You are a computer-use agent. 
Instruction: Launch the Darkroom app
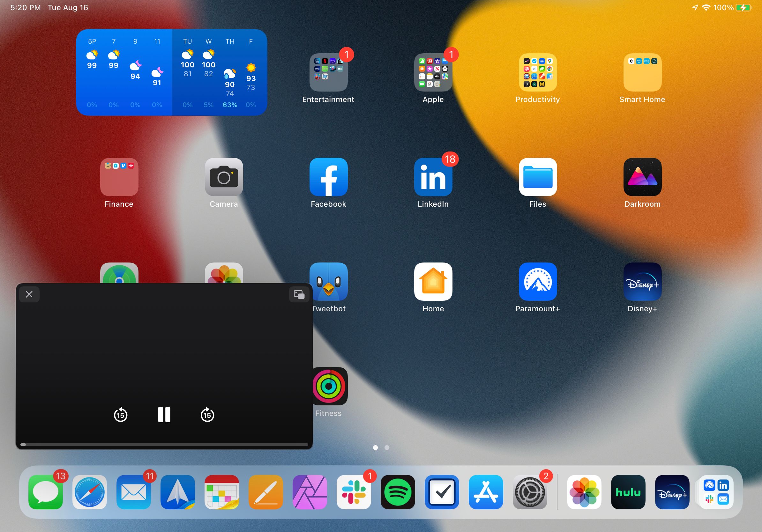tap(643, 177)
